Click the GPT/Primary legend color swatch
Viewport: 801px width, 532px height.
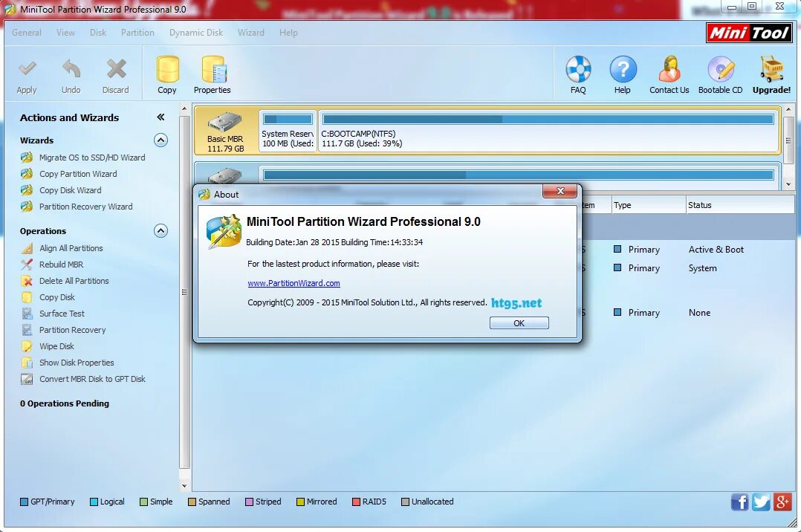tap(24, 502)
